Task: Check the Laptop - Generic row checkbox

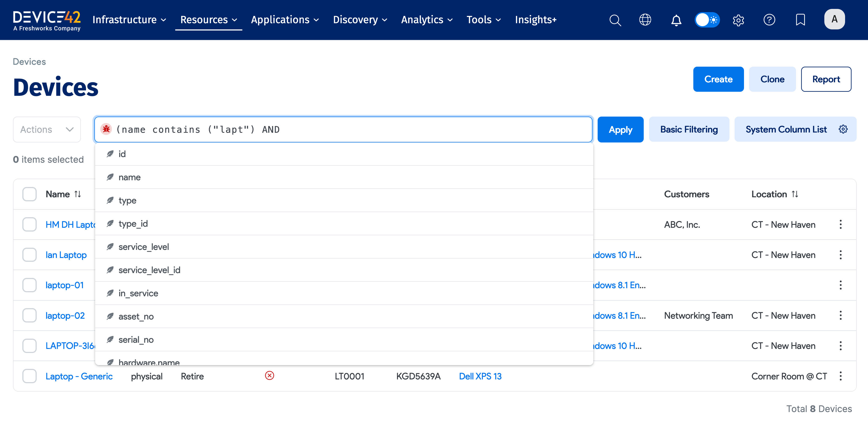Action: point(29,376)
